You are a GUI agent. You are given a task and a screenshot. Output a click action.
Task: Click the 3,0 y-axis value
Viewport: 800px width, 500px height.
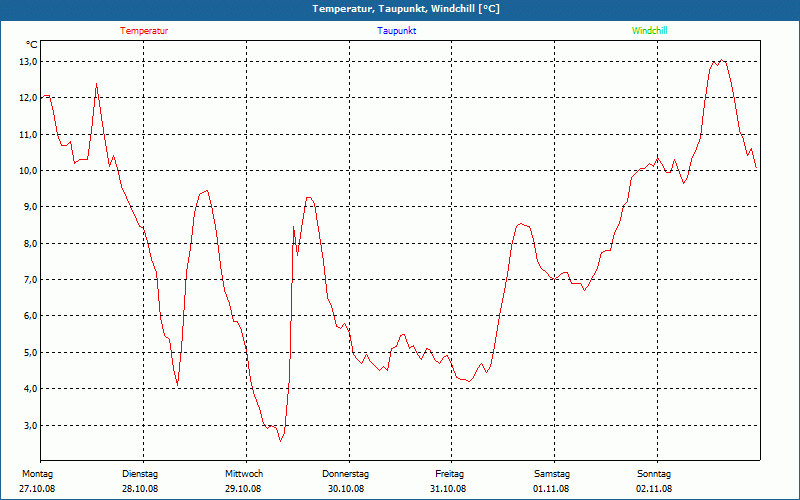click(x=31, y=426)
